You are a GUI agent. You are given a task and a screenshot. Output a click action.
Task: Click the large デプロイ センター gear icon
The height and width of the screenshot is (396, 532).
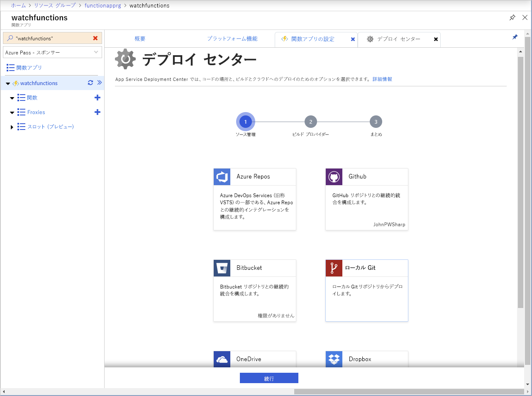click(x=125, y=59)
